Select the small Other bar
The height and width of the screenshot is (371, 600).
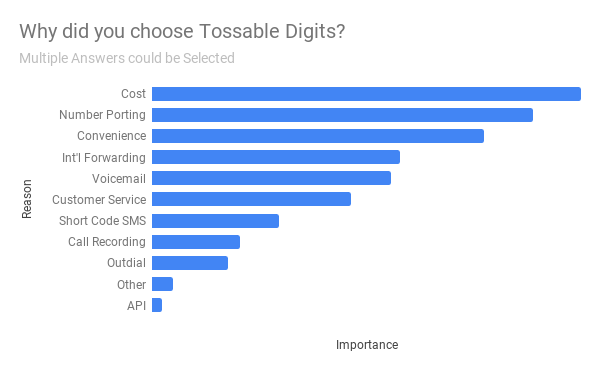pyautogui.click(x=162, y=284)
